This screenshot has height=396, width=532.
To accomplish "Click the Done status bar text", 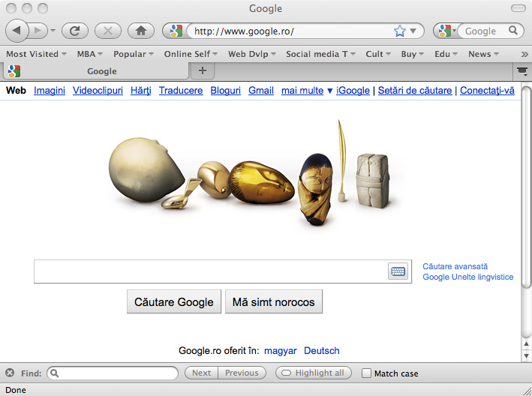I will (x=16, y=390).
